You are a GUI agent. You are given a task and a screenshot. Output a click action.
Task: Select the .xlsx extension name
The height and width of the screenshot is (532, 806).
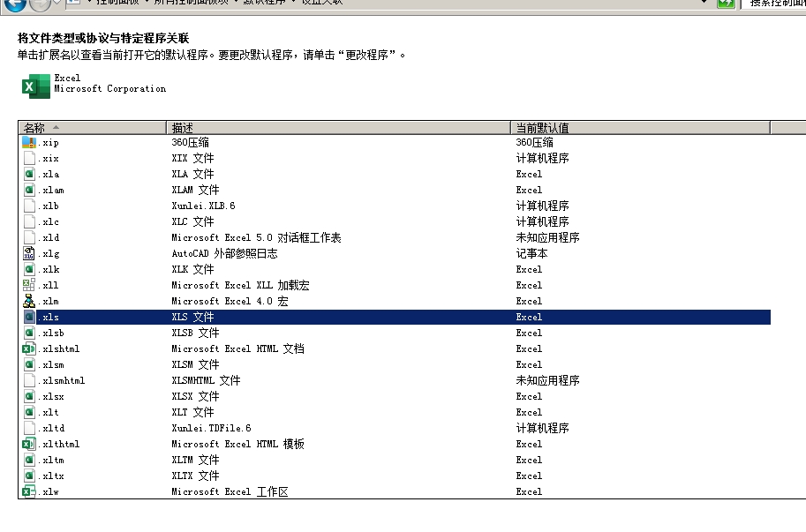(x=51, y=397)
